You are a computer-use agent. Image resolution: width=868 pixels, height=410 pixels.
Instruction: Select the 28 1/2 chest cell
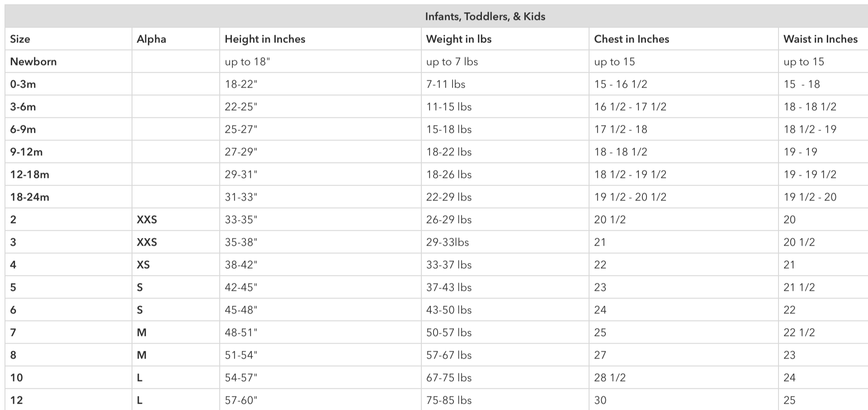click(x=610, y=378)
